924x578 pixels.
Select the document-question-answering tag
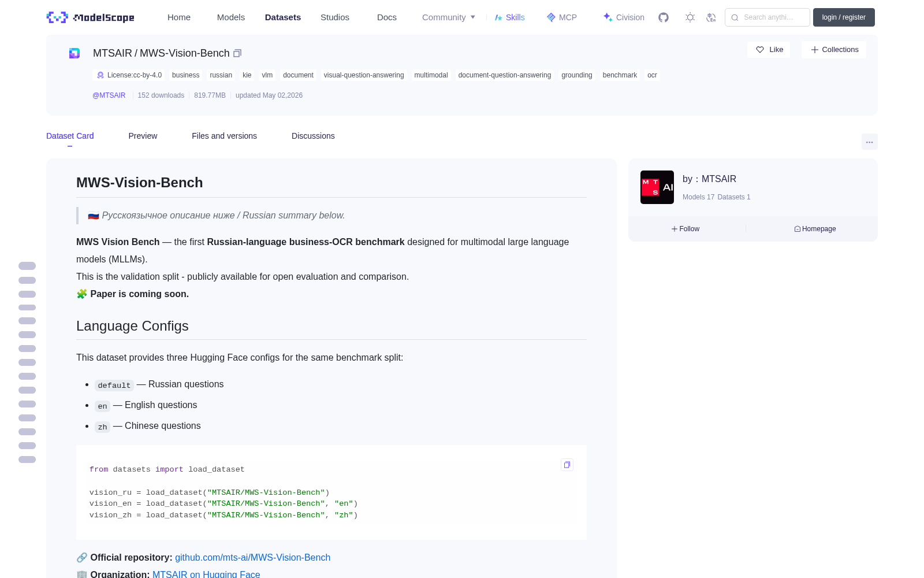pyautogui.click(x=505, y=75)
